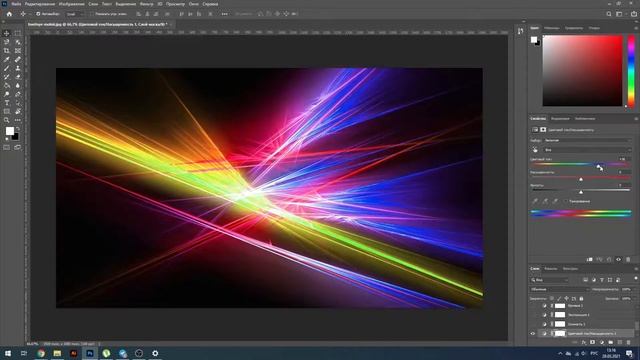640x360 pixels.
Task: Add a layer style with fx button
Action: [584, 342]
